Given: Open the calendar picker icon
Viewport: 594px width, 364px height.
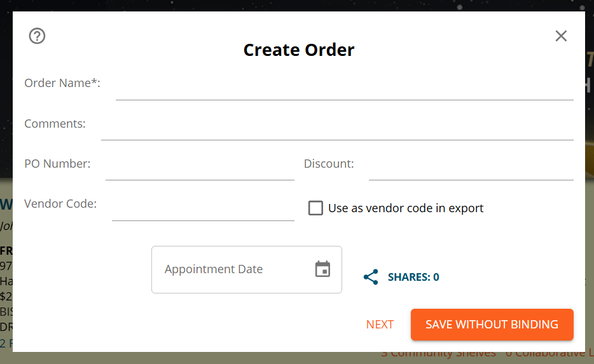Looking at the screenshot, I should (323, 269).
